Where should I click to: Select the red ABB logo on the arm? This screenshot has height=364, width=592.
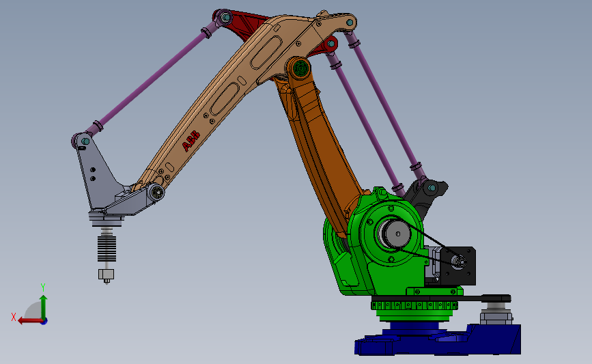(191, 141)
